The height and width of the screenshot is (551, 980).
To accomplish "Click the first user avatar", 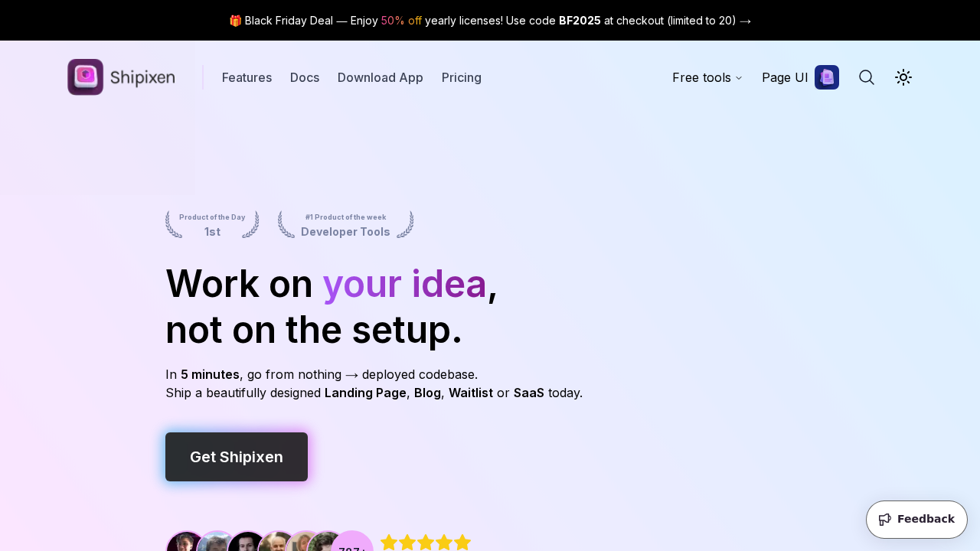I will (184, 545).
